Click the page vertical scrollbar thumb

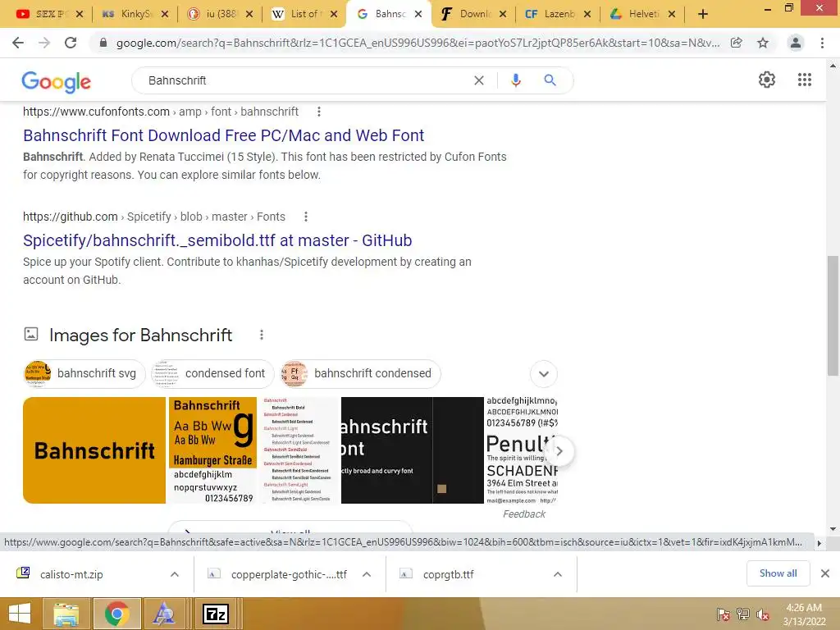(833, 316)
